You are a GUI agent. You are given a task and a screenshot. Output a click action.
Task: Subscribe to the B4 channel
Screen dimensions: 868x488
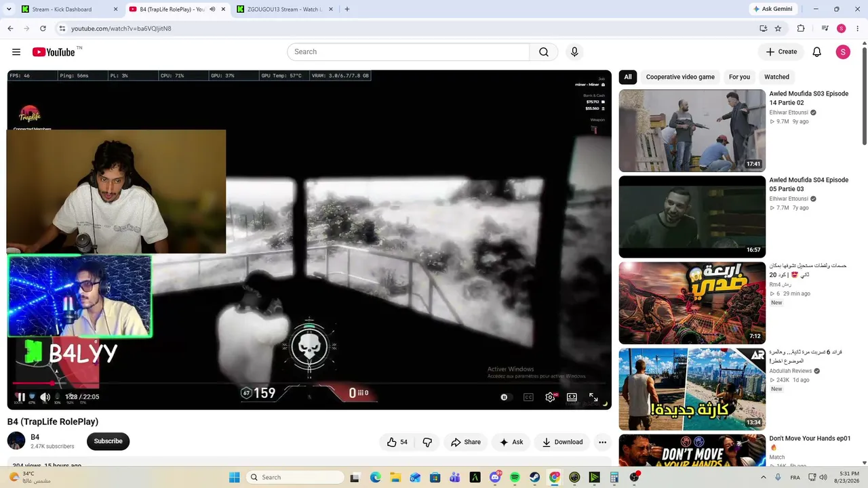[108, 441]
